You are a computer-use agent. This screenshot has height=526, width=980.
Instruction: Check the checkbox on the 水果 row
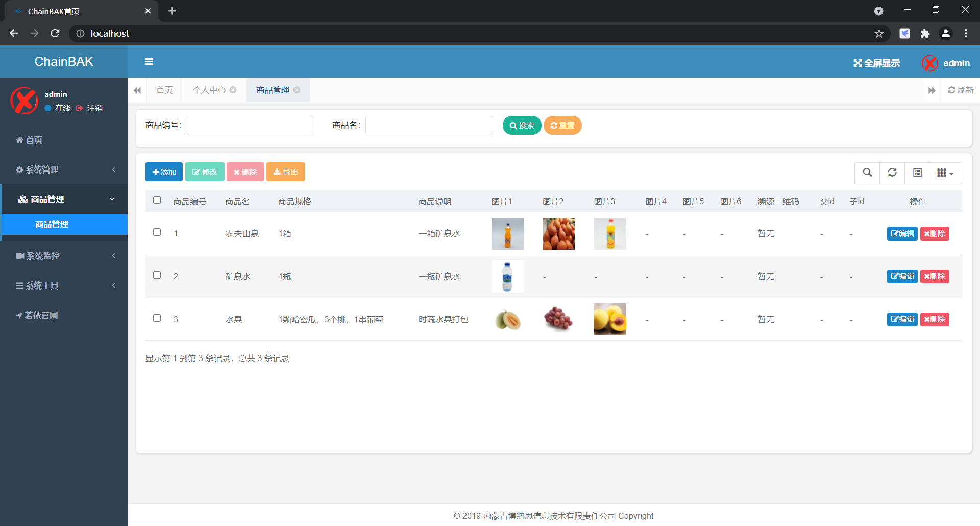click(157, 318)
